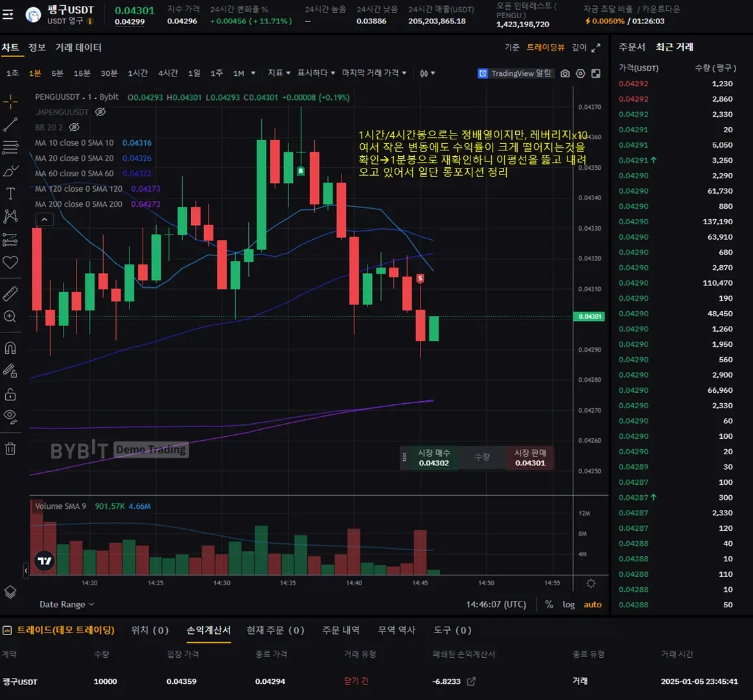Click the timezone clock 14:46:07 (UTC)
The image size is (753, 700).
click(496, 604)
